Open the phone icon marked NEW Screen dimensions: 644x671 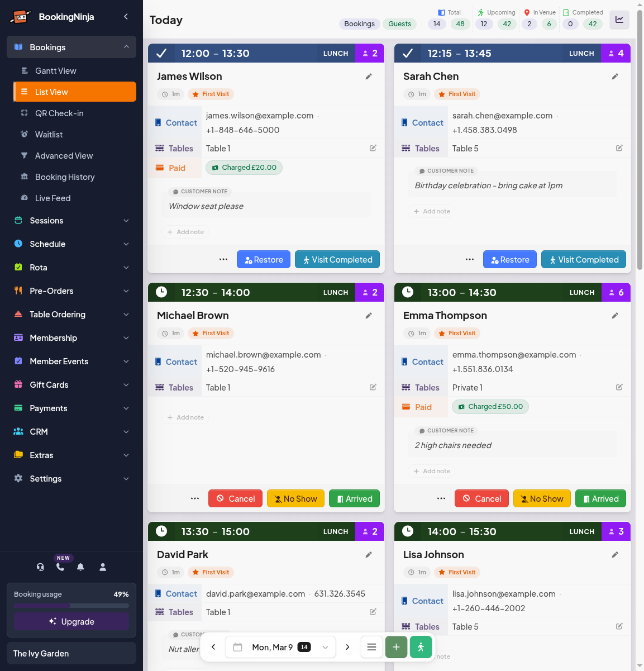click(x=60, y=567)
